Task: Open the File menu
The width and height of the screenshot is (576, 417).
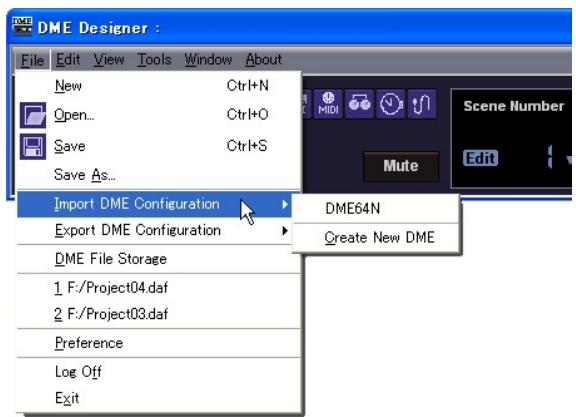Action: tap(32, 60)
